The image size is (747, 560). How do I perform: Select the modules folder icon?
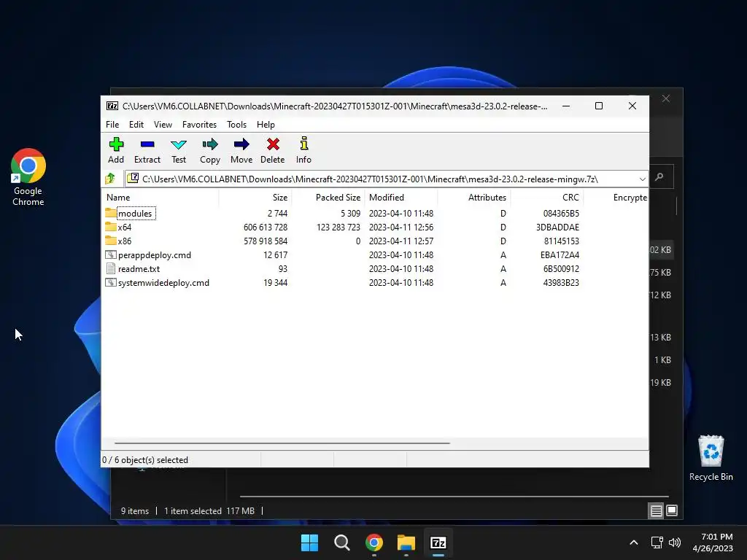pos(111,213)
